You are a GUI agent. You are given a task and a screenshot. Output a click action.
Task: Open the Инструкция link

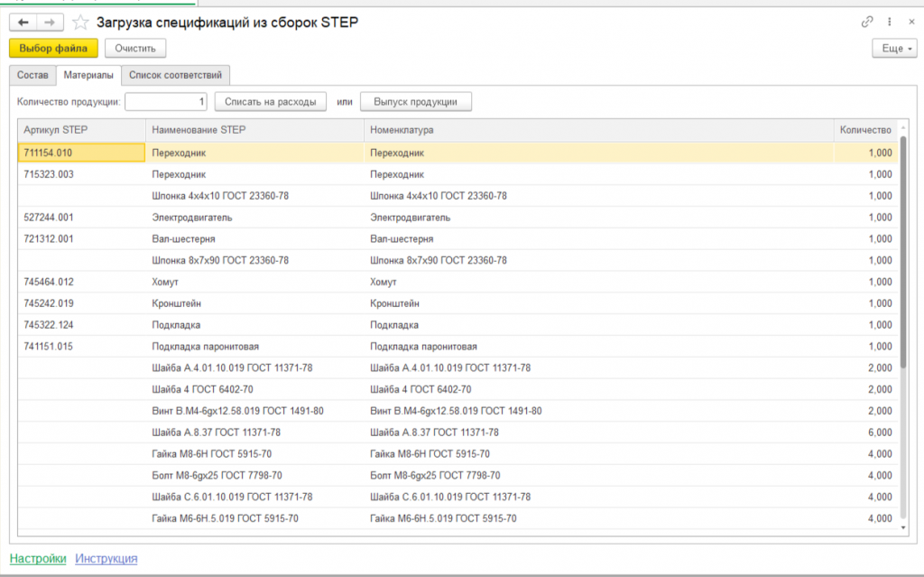point(106,558)
